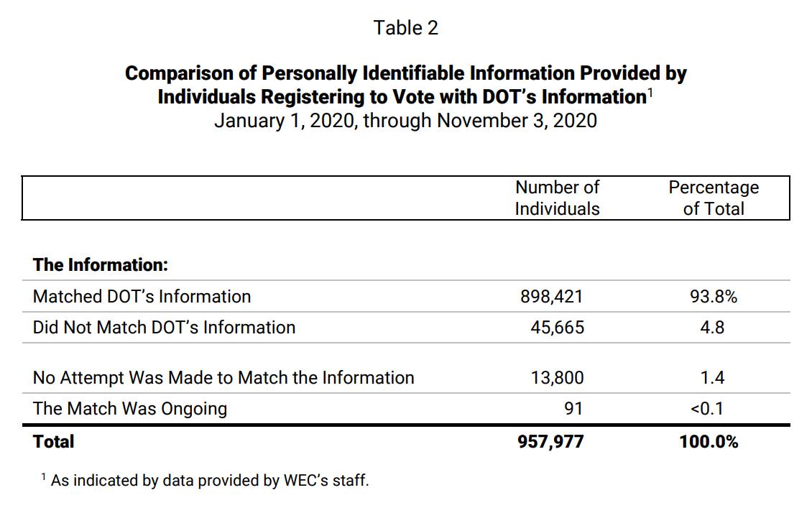Select the "No Attempt Was Made" row label
The image size is (812, 508).
point(223,377)
